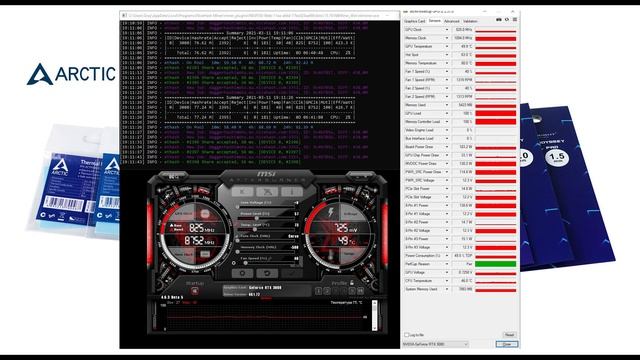The height and width of the screenshot is (360, 640).
Task: Select Afterburner profile slot 5
Action: point(352,291)
